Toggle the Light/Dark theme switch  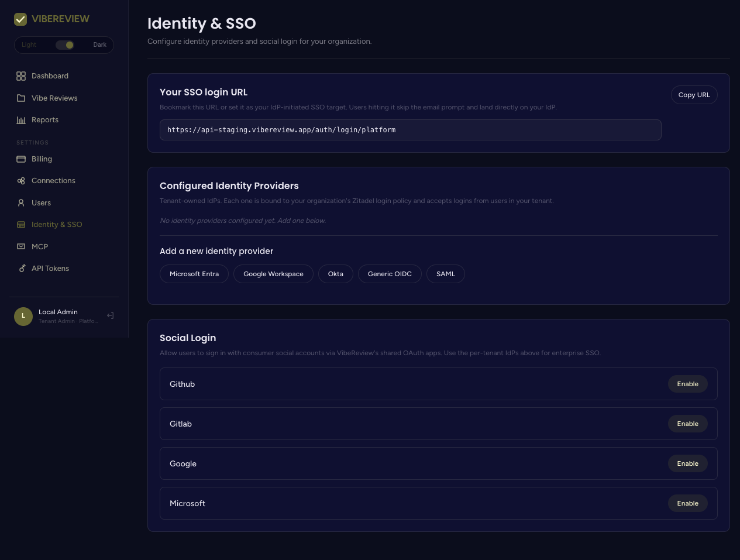65,45
